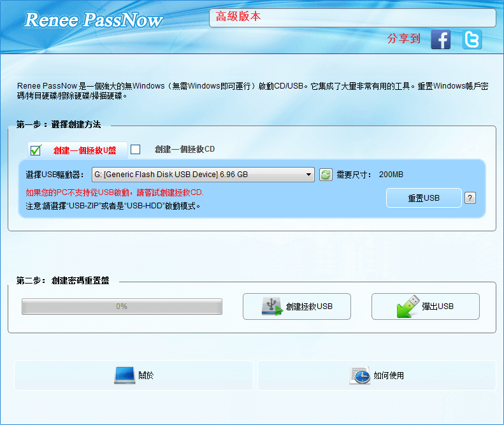504x425 pixels.
Task: Tick the 創建一個拯救U盤 checkbox
Action: click(x=36, y=150)
